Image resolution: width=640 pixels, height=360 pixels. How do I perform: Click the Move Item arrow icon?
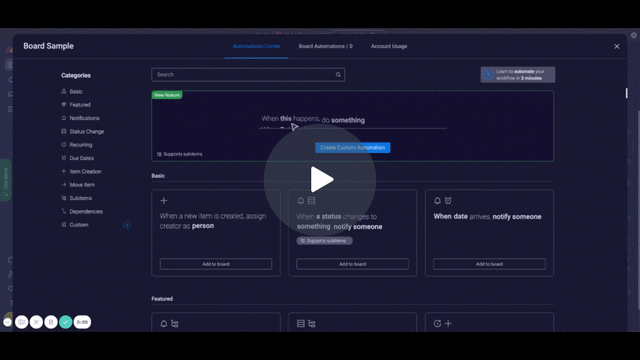pyautogui.click(x=64, y=184)
